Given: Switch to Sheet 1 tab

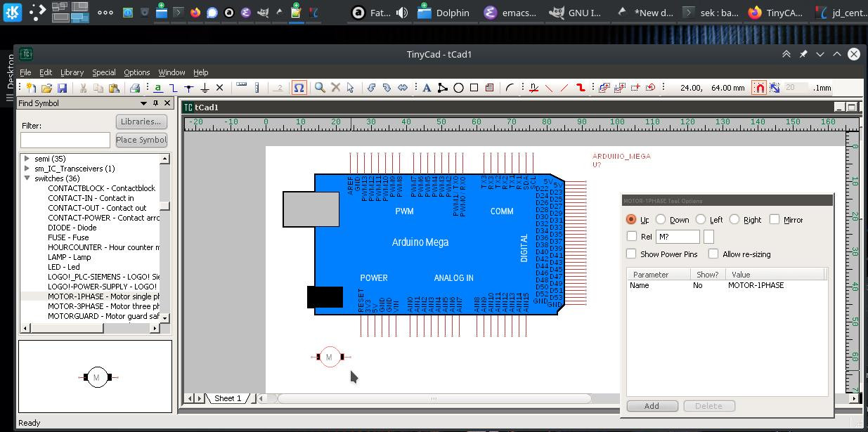Looking at the screenshot, I should pyautogui.click(x=228, y=398).
